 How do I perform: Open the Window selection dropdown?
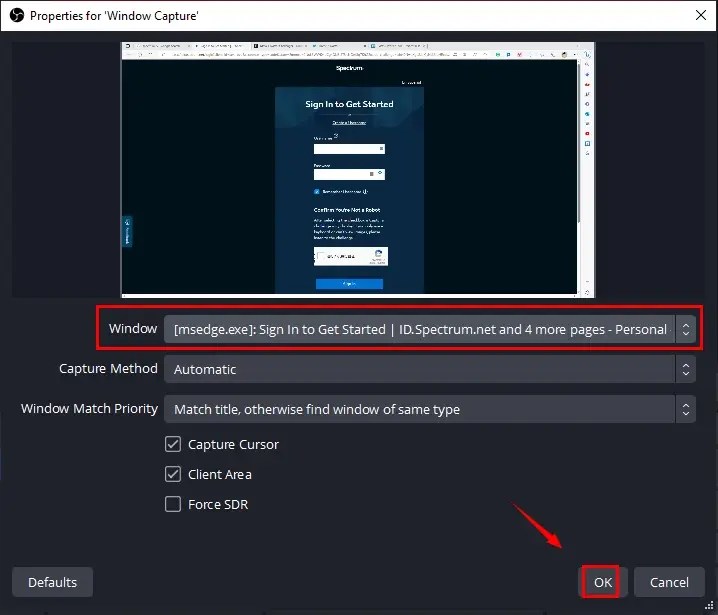coord(430,329)
